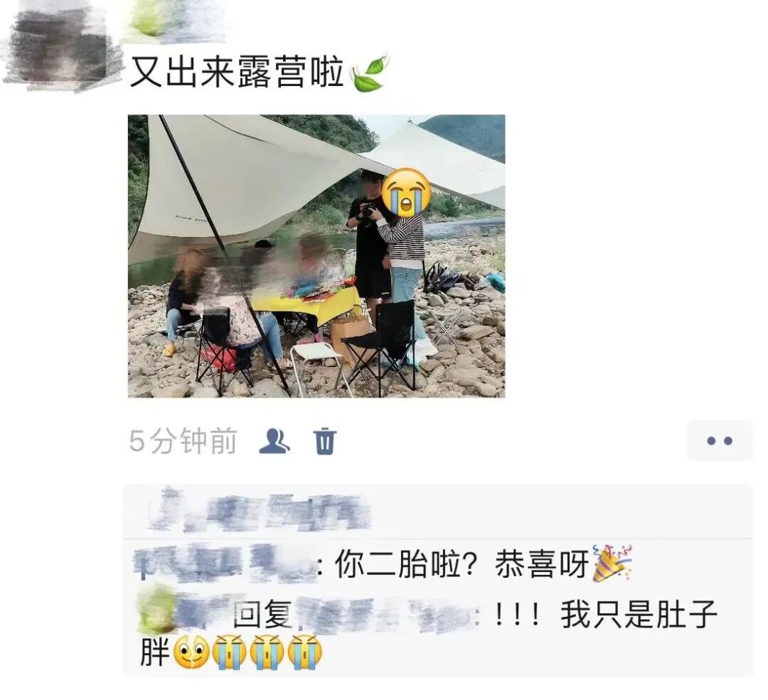Tap the last crying emoji in reply
The image size is (768, 700).
(304, 652)
